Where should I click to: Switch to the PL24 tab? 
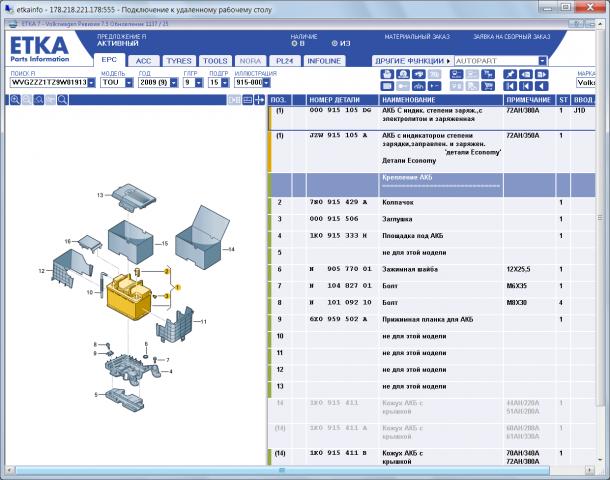coord(284,61)
